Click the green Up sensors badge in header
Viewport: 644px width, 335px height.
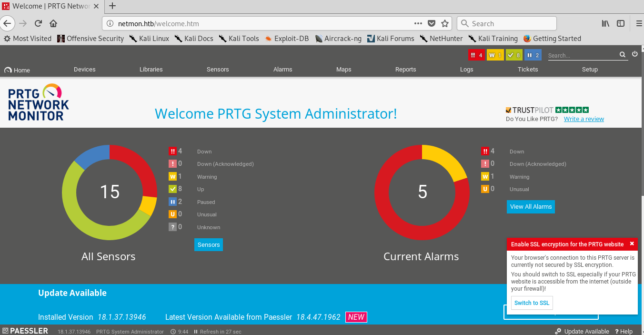pyautogui.click(x=513, y=55)
